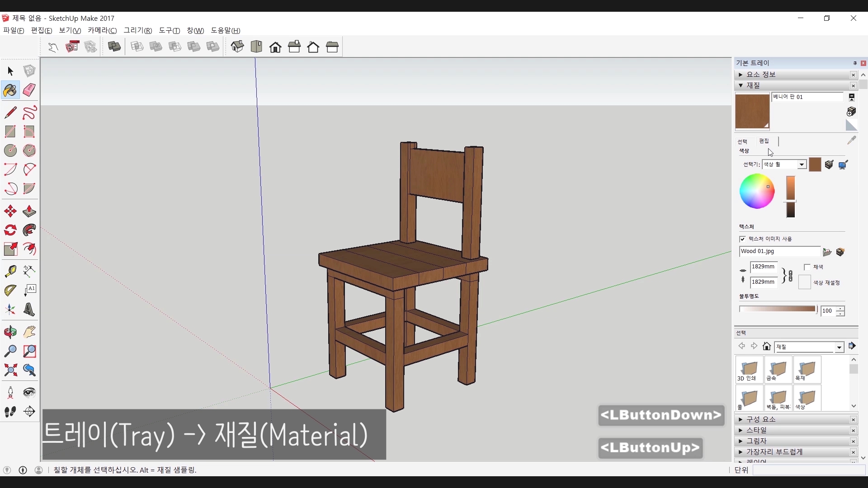The height and width of the screenshot is (488, 868).
Task: Select the Eraser tool
Action: click(x=29, y=90)
